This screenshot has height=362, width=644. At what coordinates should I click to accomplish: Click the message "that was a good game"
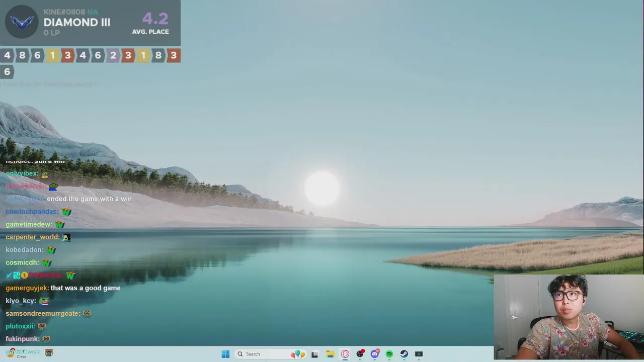pyautogui.click(x=86, y=288)
